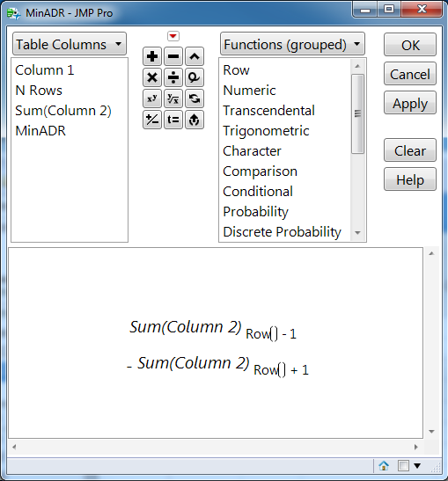
Task: Maximize the MinADR window
Action: pos(389,10)
